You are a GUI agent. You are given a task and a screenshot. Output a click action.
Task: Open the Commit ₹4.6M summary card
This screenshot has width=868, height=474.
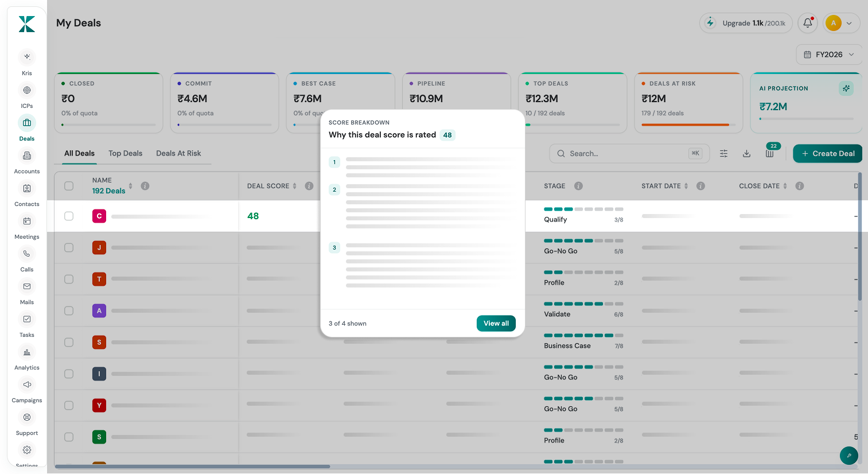224,103
